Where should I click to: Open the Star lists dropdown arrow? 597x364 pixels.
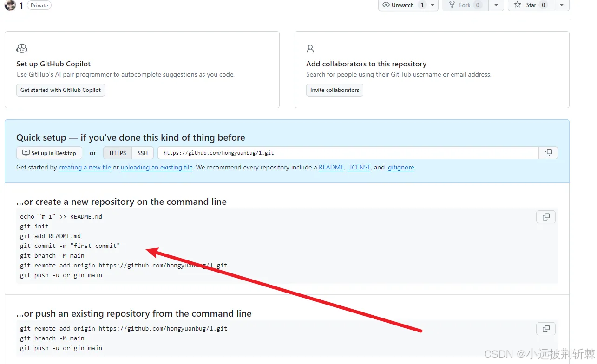562,5
